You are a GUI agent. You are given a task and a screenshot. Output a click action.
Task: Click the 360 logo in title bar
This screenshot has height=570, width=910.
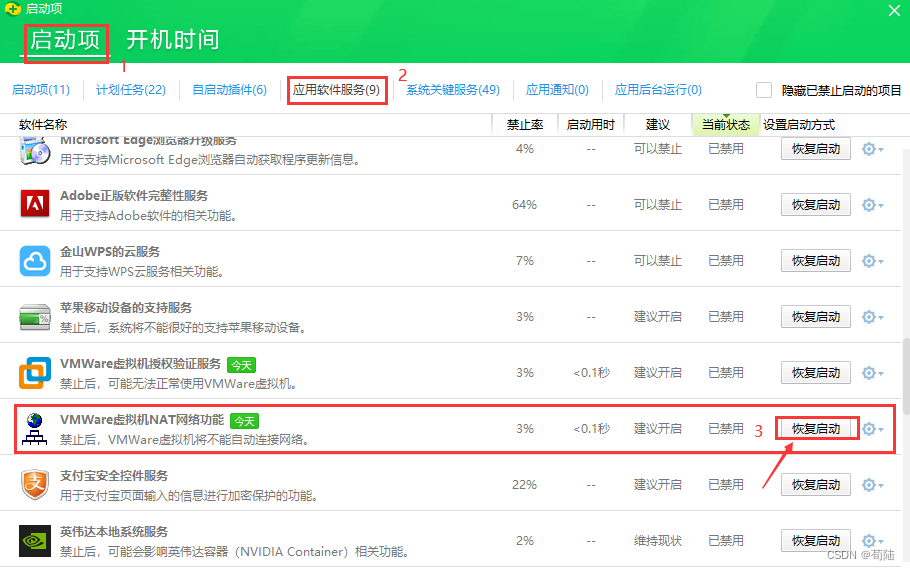(x=13, y=9)
